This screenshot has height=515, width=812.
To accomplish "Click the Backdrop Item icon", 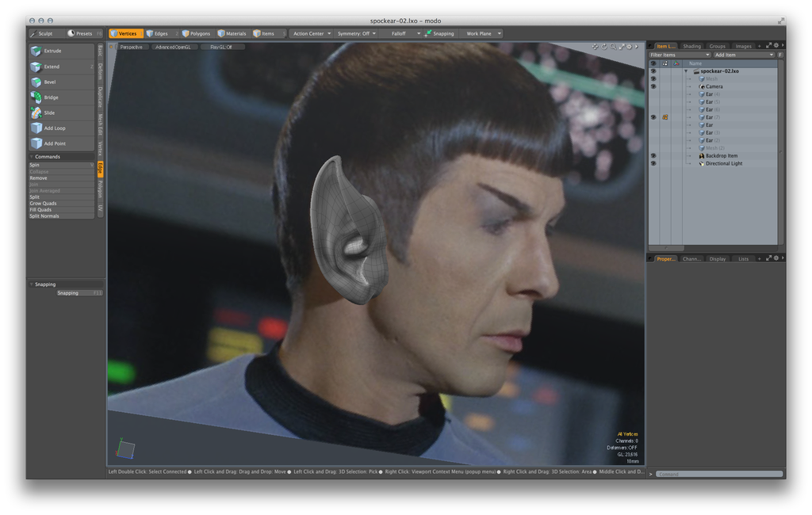I will tap(702, 156).
